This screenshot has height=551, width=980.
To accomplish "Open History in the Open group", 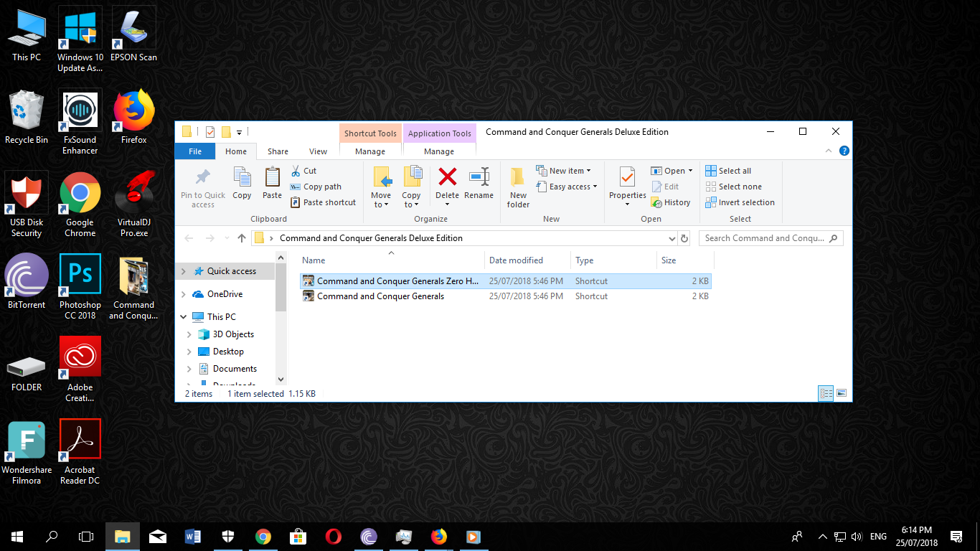I will (x=671, y=202).
